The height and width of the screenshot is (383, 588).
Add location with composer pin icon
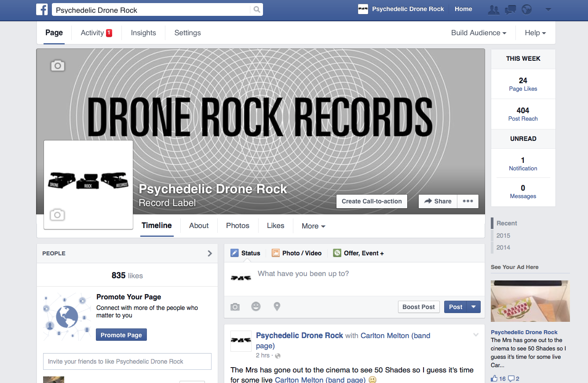(x=277, y=306)
